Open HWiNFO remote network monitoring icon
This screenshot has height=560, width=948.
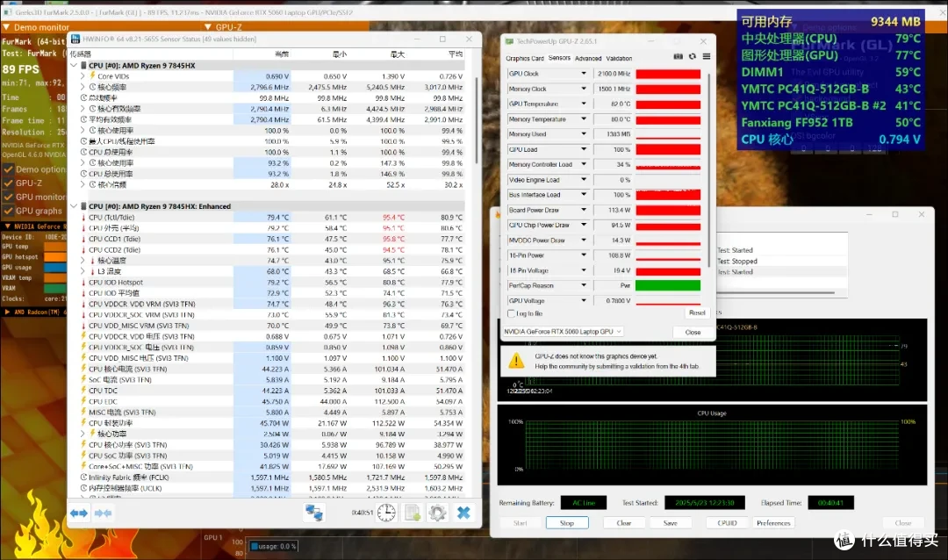coord(313,513)
